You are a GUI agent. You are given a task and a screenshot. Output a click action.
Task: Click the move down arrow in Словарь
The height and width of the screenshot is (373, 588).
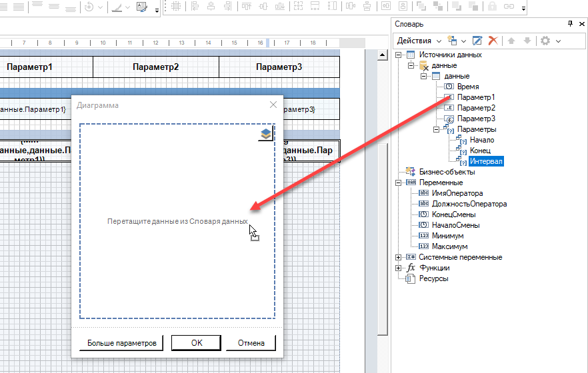(527, 41)
